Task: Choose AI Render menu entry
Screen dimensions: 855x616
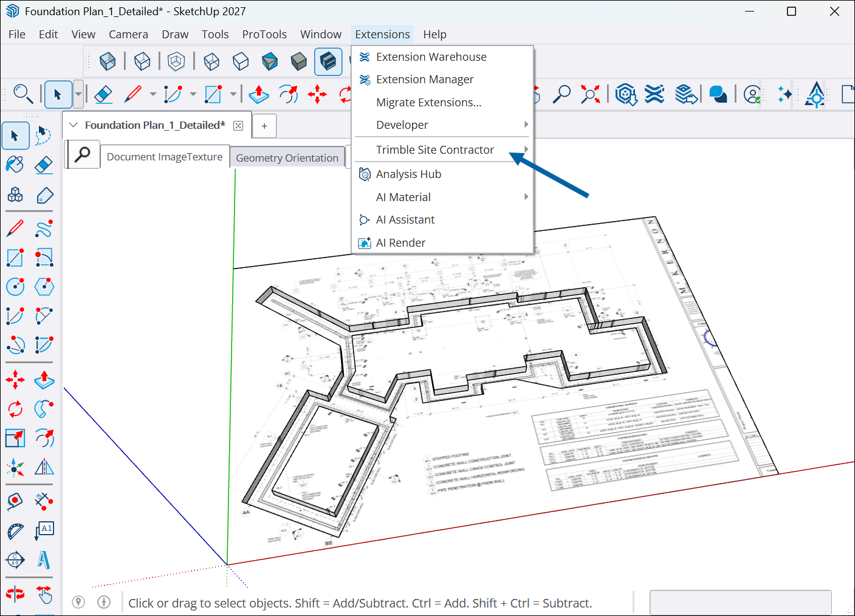Action: [x=442, y=242]
